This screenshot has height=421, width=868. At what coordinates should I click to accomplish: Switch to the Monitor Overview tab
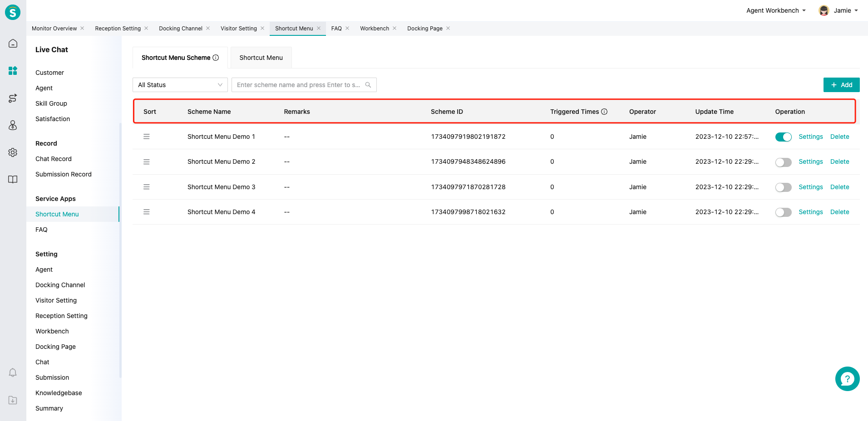click(x=54, y=28)
